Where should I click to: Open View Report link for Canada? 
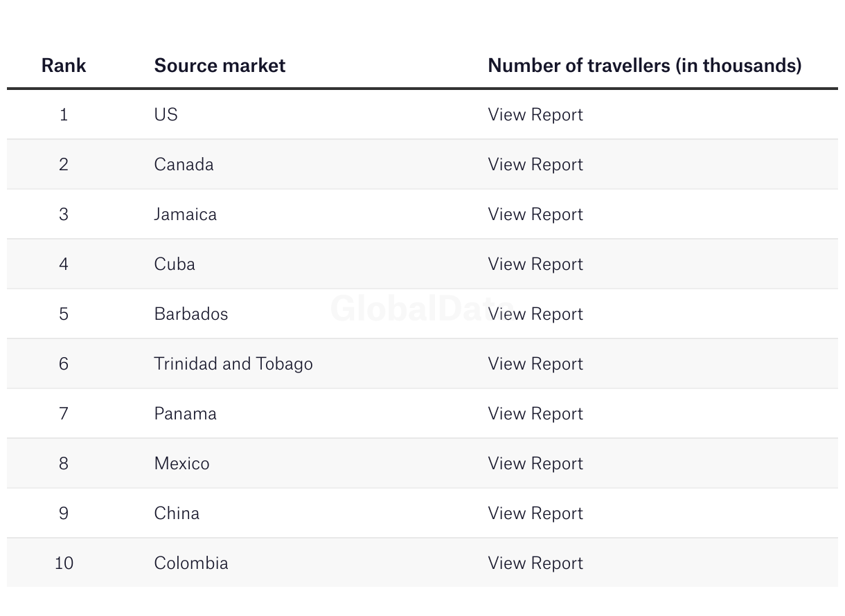tap(535, 165)
